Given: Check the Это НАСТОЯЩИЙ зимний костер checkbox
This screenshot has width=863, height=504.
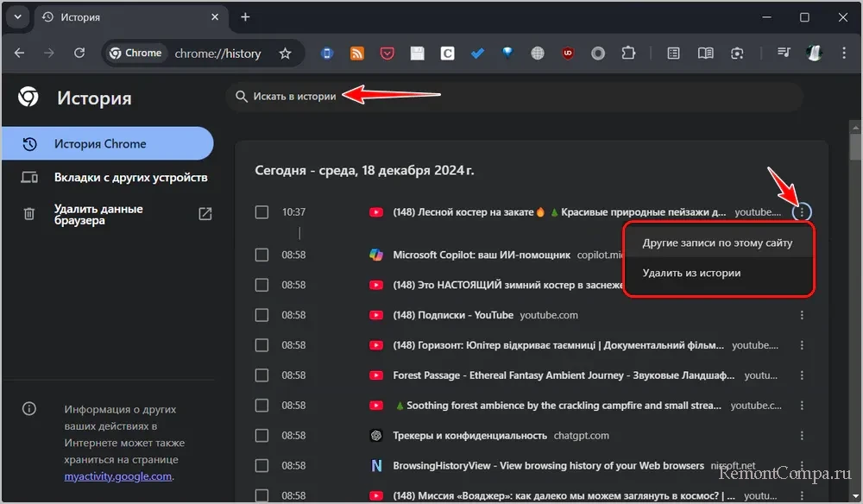Looking at the screenshot, I should [261, 285].
